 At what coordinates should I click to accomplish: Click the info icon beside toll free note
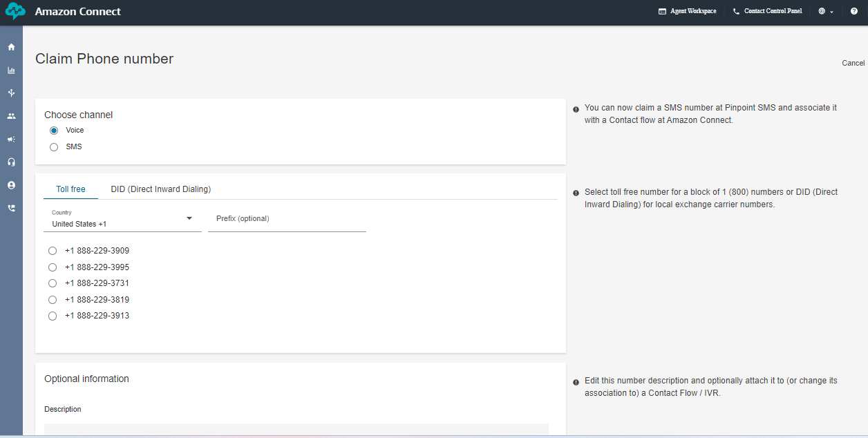click(576, 193)
